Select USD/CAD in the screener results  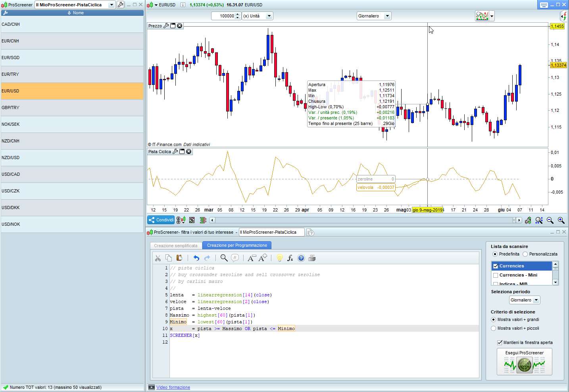click(72, 174)
